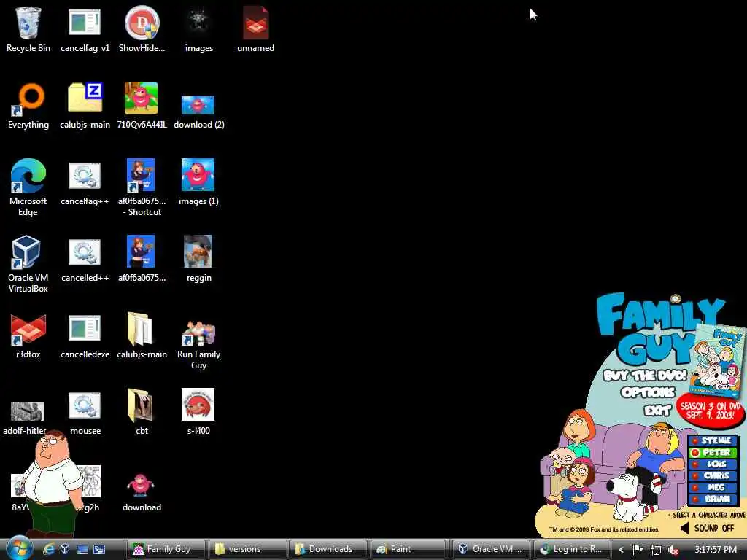Expand hidden system tray icons arrow
This screenshot has height=560, width=747.
(622, 550)
